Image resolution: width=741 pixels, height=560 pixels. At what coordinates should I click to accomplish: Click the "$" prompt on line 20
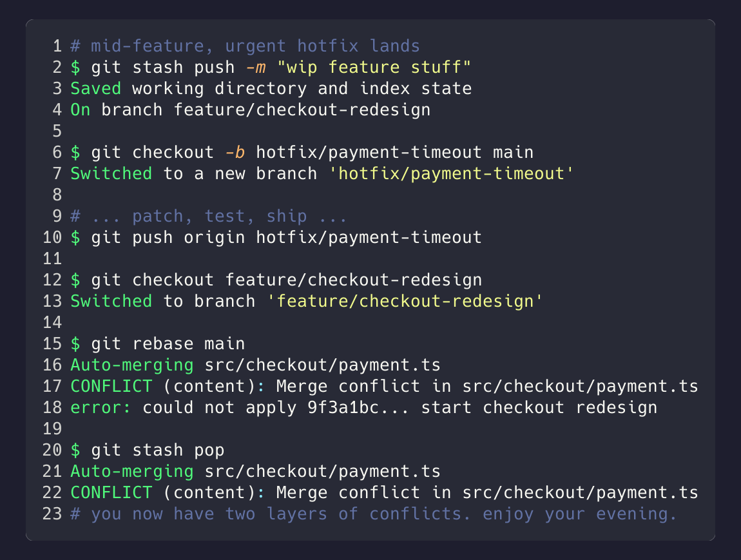coord(75,450)
